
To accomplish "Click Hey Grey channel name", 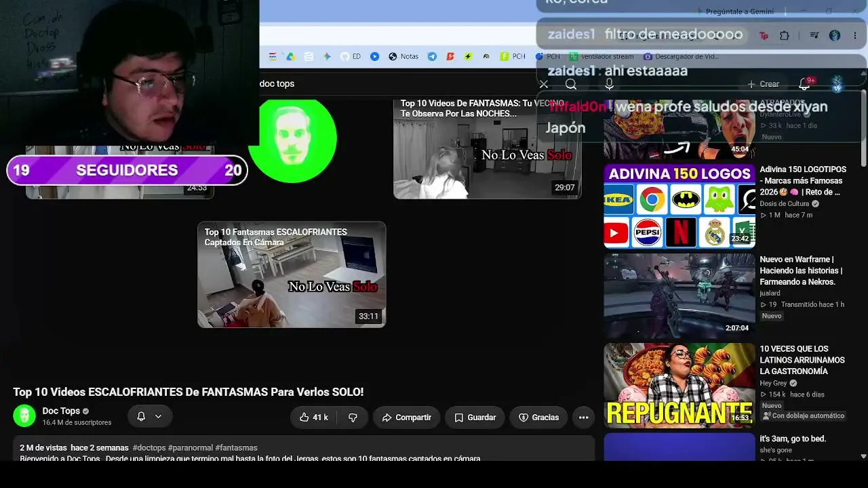I will (x=773, y=383).
